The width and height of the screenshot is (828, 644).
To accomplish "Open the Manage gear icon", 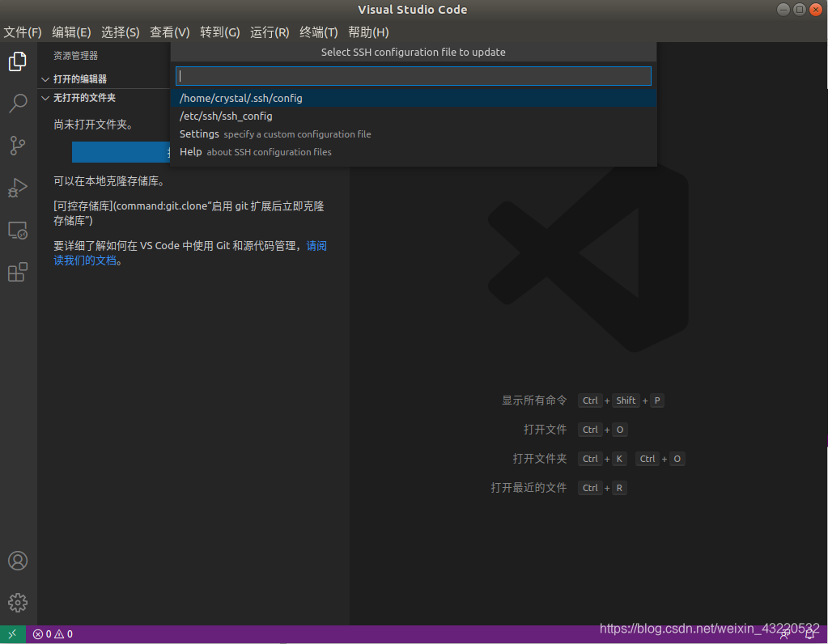I will 18,603.
